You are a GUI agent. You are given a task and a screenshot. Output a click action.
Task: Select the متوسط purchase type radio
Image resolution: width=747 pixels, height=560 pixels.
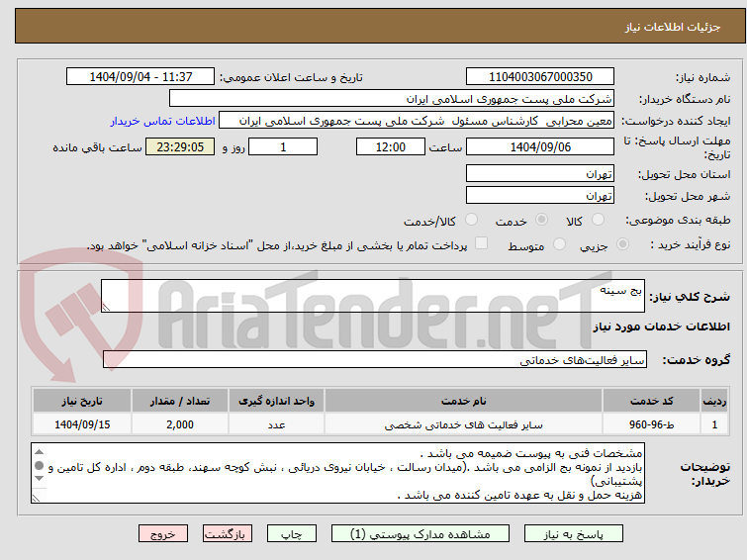[x=559, y=244]
